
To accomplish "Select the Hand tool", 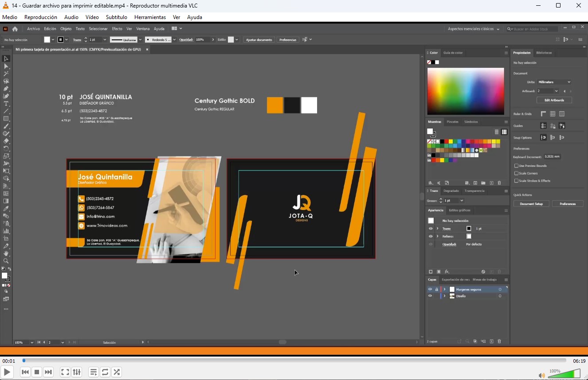I will tap(6, 254).
